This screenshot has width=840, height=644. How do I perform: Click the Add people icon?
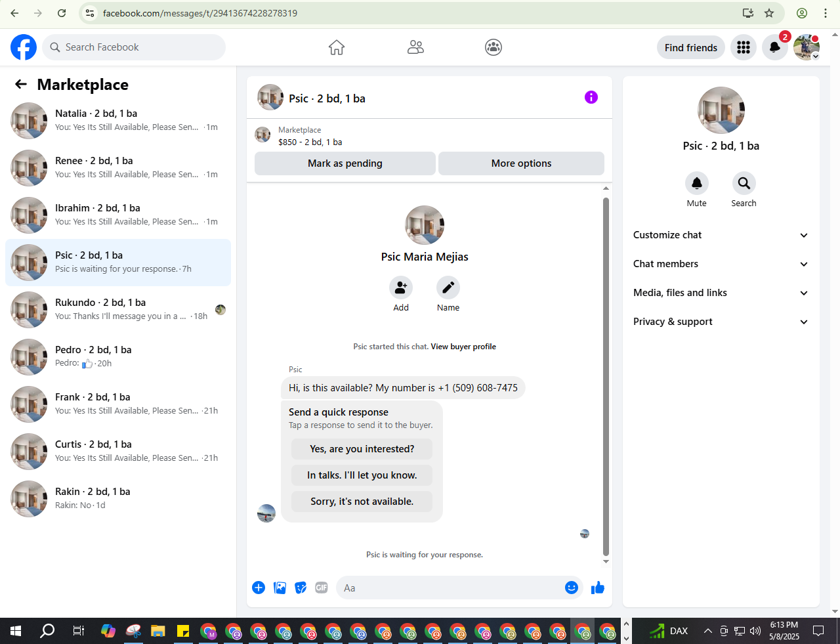coord(401,288)
